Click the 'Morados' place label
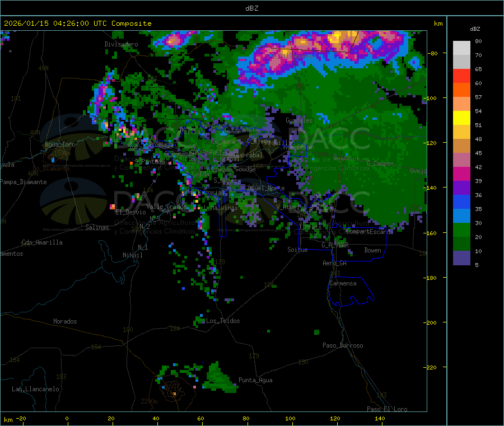The width and height of the screenshot is (504, 426). pyautogui.click(x=65, y=321)
